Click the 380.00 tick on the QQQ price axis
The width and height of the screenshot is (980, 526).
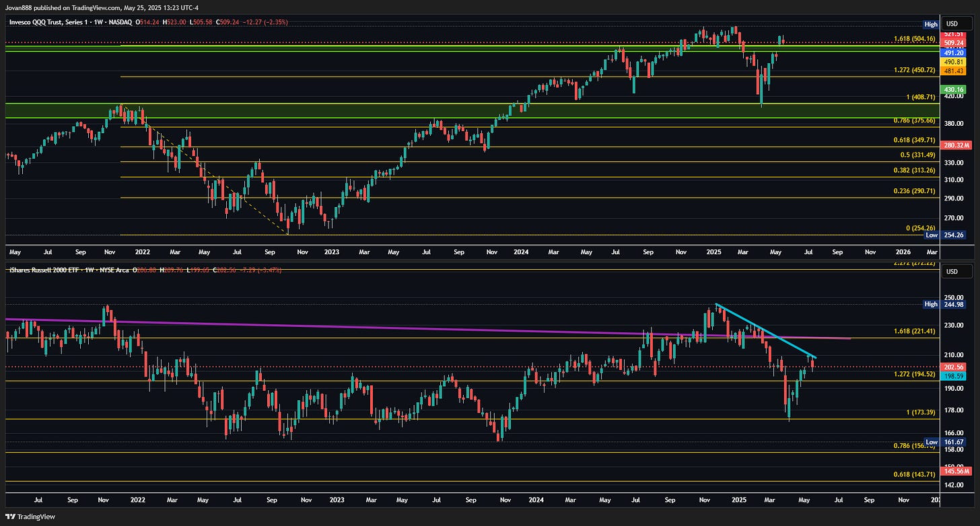tap(954, 124)
